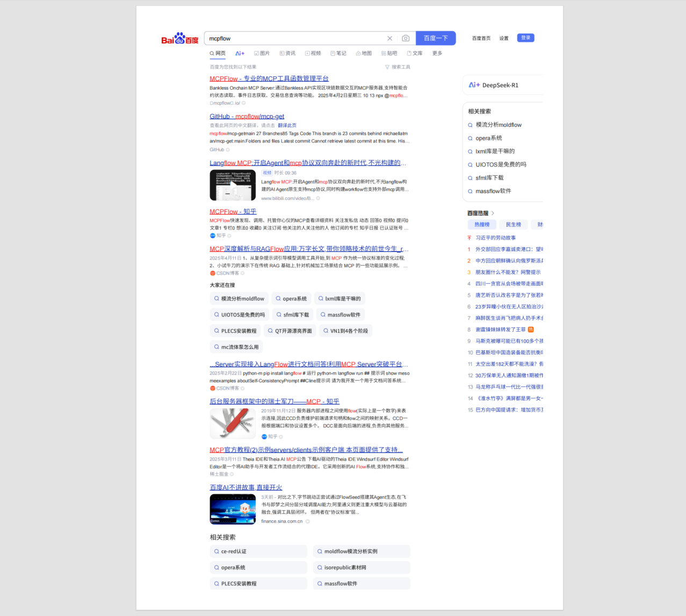Click the www.bilibili.com video source link

pyautogui.click(x=287, y=198)
